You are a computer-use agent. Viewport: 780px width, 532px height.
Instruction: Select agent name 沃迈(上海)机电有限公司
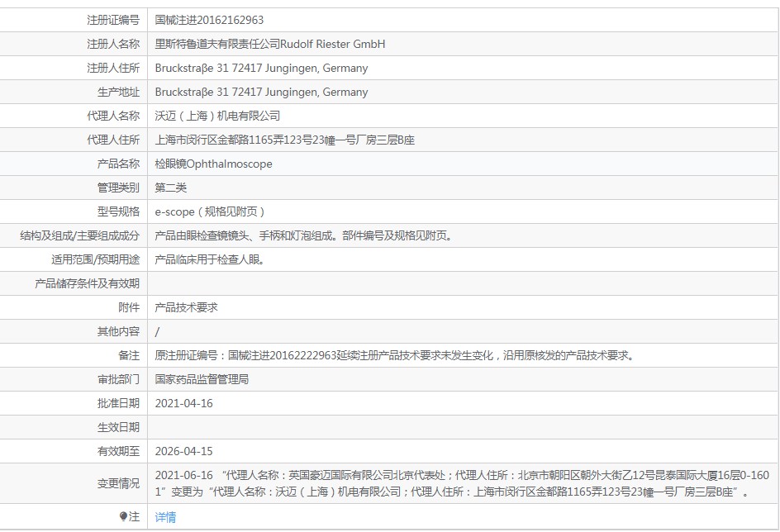click(217, 116)
